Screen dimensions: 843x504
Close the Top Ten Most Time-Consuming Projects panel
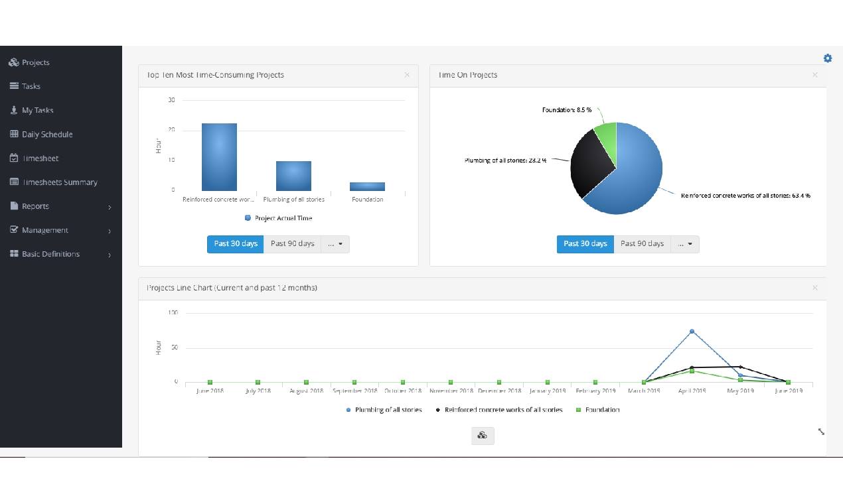(407, 75)
